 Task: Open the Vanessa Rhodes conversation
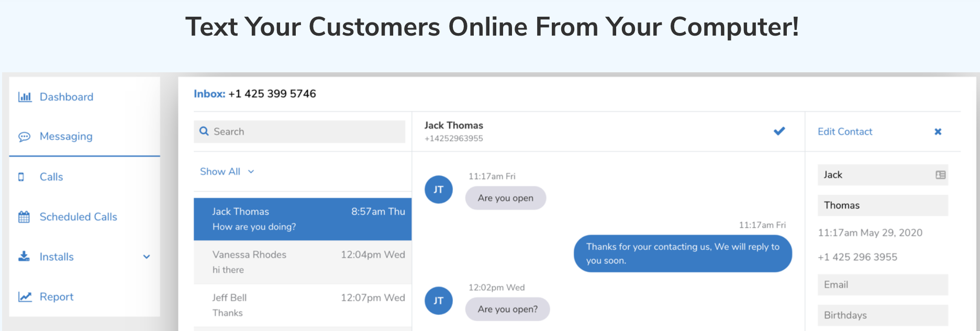(x=303, y=262)
